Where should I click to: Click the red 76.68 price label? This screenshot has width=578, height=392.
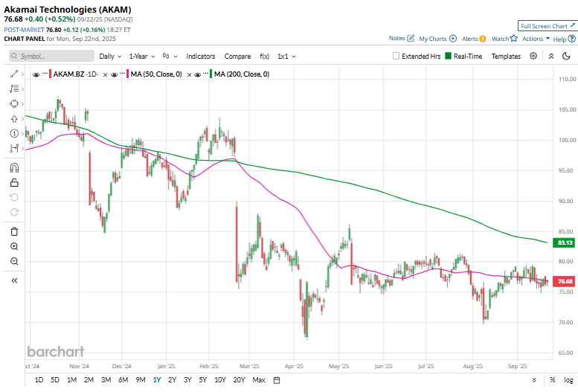pyautogui.click(x=565, y=281)
